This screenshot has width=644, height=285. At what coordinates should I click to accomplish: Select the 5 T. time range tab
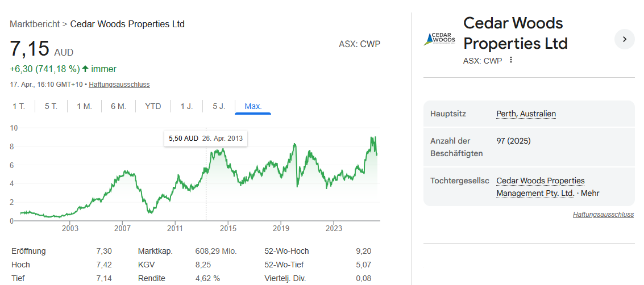click(51, 106)
